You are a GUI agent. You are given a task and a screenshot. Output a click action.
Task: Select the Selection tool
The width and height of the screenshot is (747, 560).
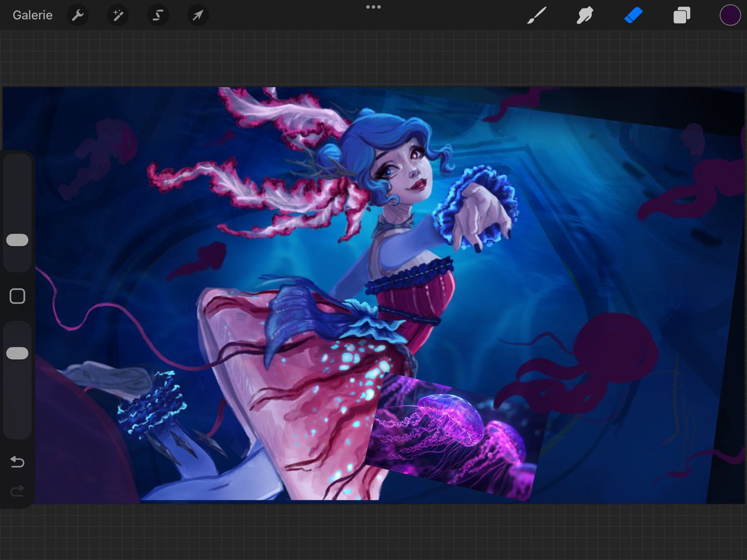point(157,15)
